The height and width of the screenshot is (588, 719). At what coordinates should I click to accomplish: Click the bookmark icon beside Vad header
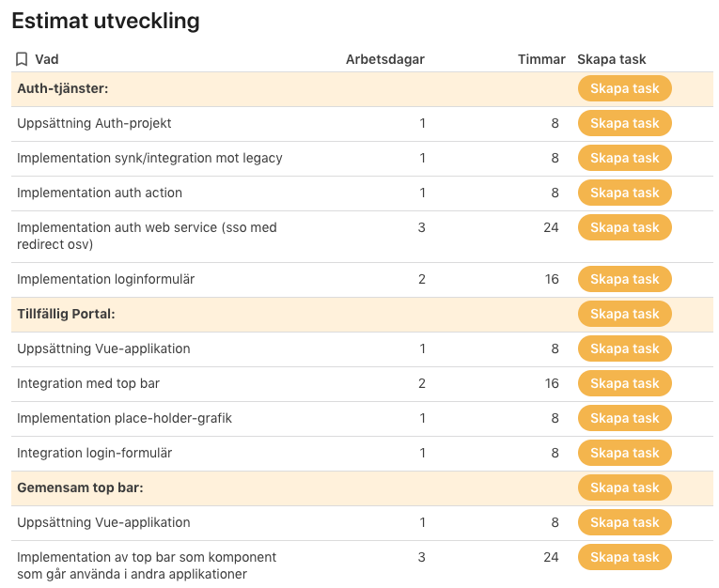pos(22,59)
